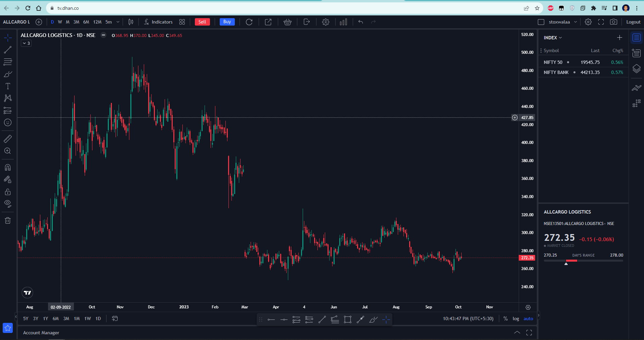Viewport: 644px width, 340px height.
Task: Open the chart patterns tool
Action: [x=8, y=98]
